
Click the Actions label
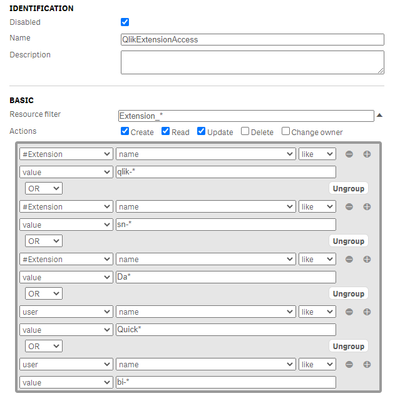(x=23, y=131)
